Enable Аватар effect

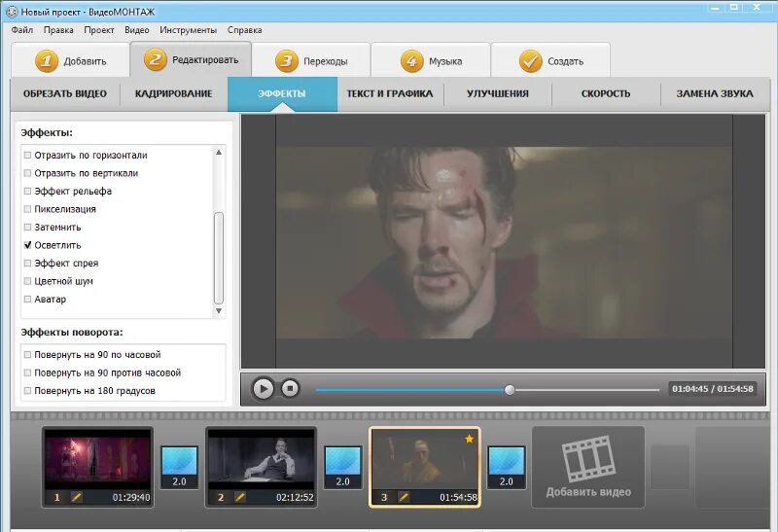[x=28, y=300]
